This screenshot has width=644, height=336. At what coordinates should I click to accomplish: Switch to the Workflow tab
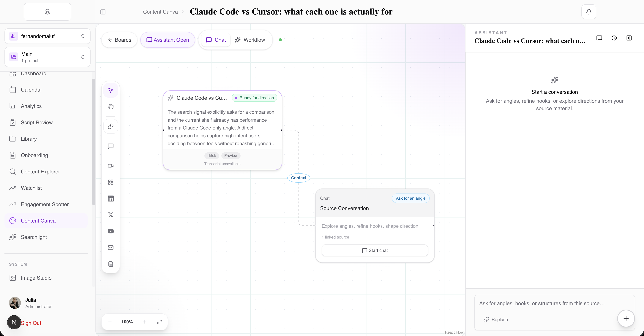click(250, 40)
